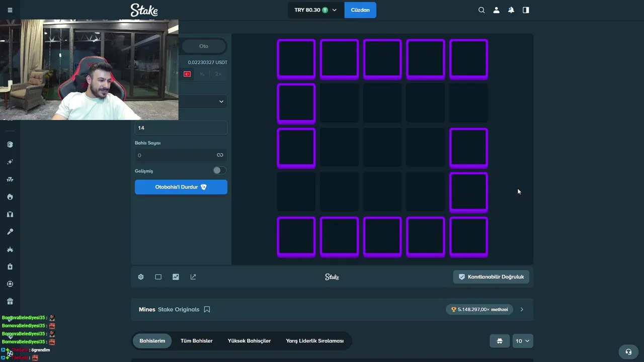Click the webcam overlay thumbnail

pyautogui.click(x=89, y=70)
